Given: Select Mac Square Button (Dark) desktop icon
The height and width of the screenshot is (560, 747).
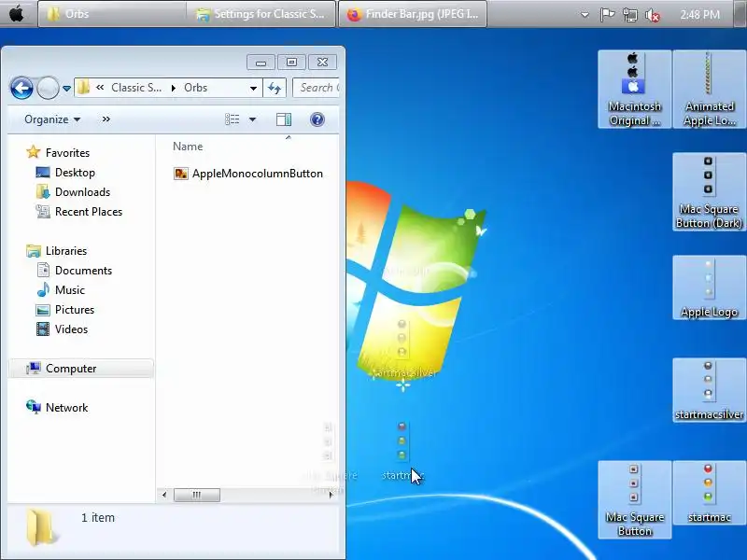Looking at the screenshot, I should coord(709,192).
